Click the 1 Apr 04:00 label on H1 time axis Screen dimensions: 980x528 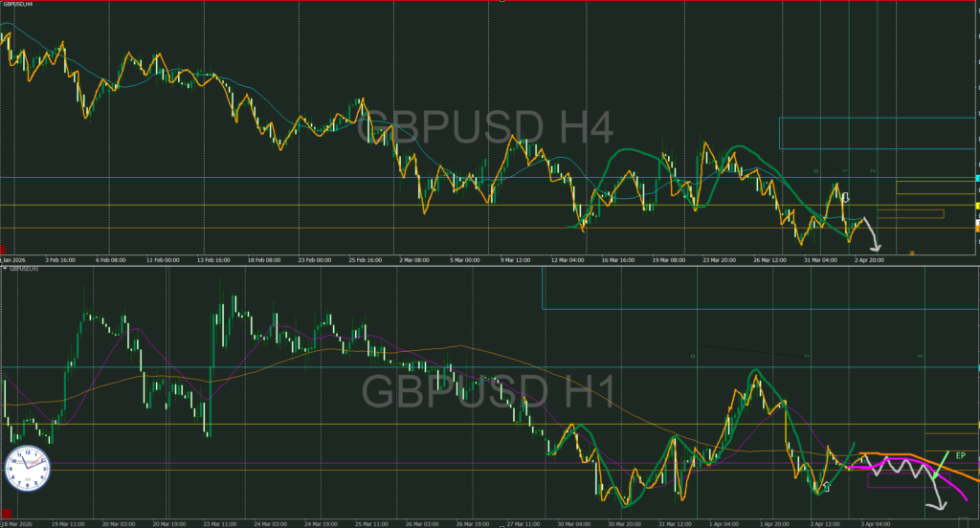point(724,523)
